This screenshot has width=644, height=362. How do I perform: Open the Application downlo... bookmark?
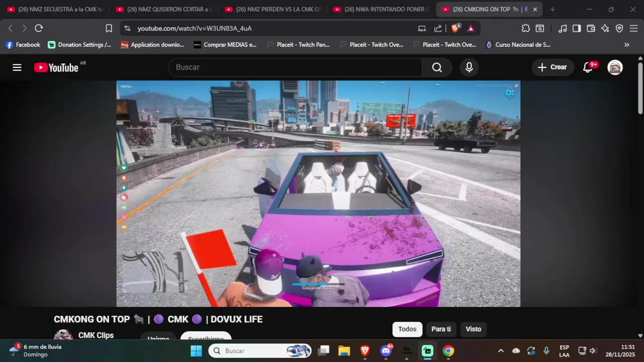point(152,45)
